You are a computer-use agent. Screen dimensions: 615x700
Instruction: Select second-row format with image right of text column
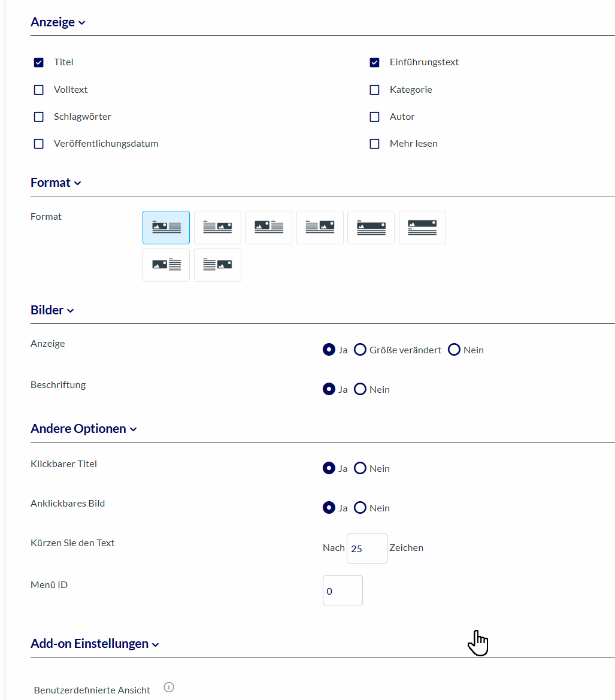[x=217, y=265]
